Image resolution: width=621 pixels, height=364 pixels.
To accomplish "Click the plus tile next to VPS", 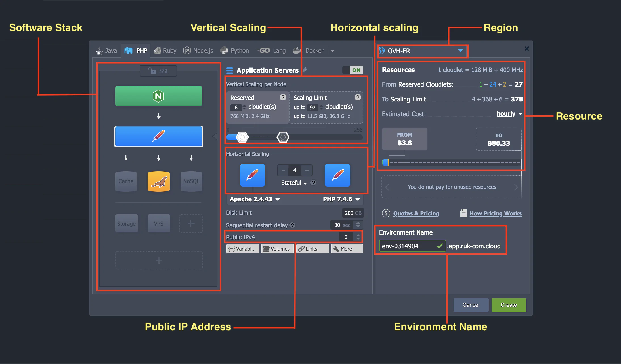I will coord(191,223).
